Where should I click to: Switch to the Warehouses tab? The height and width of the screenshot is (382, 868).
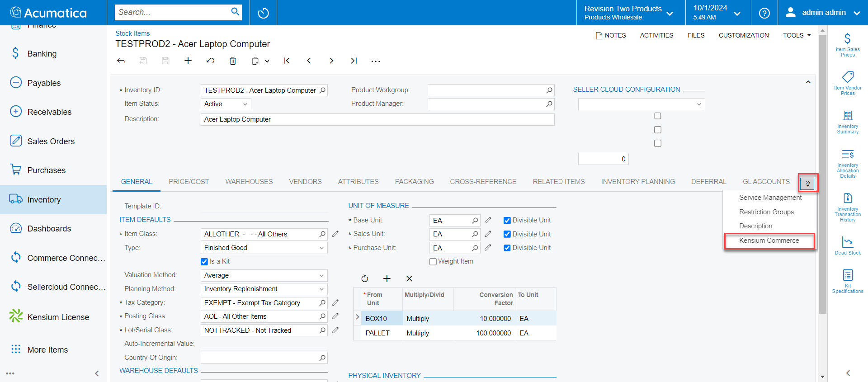click(x=249, y=182)
